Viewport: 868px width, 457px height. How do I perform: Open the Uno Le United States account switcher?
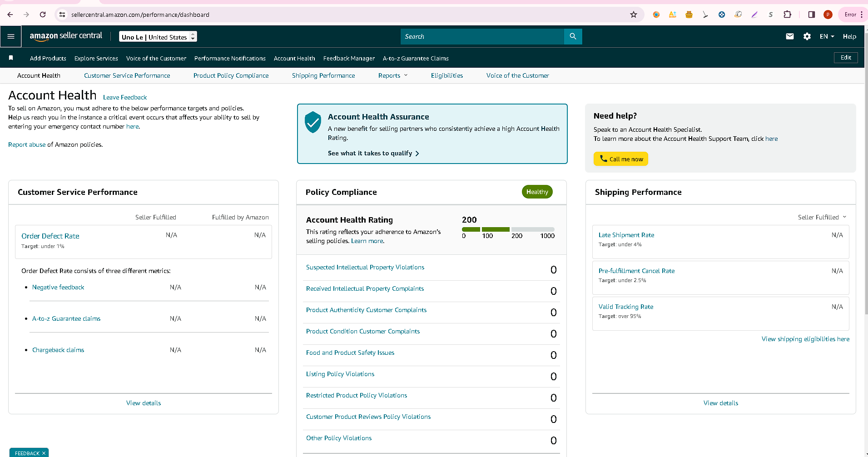(158, 36)
